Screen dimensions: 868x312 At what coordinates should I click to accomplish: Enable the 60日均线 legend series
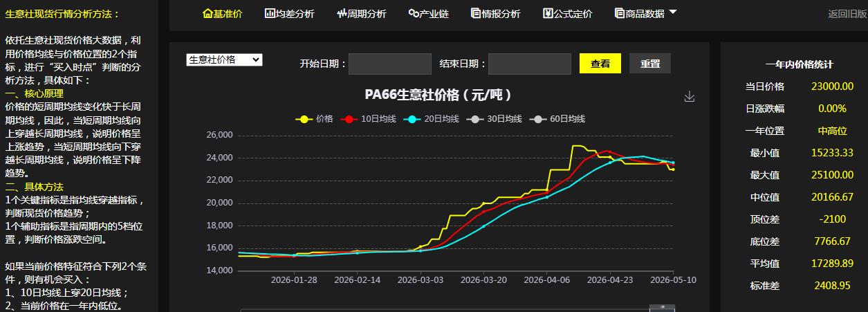(x=557, y=119)
